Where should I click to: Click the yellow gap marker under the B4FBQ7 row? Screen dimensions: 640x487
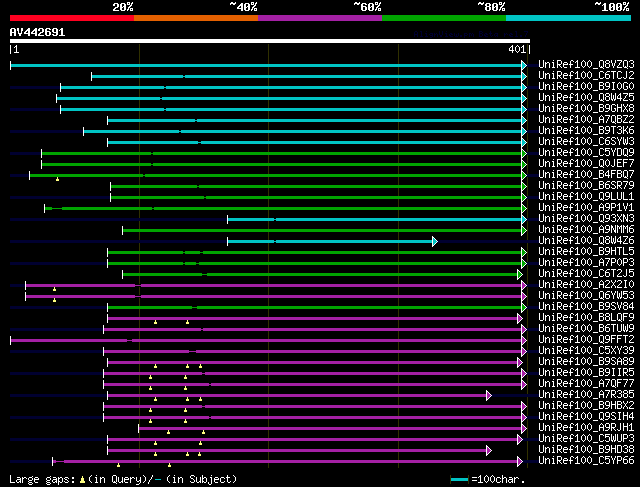pos(58,179)
